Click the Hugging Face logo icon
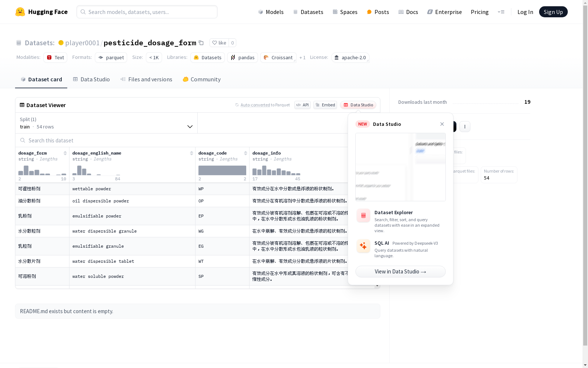This screenshot has height=368, width=588. 20,12
